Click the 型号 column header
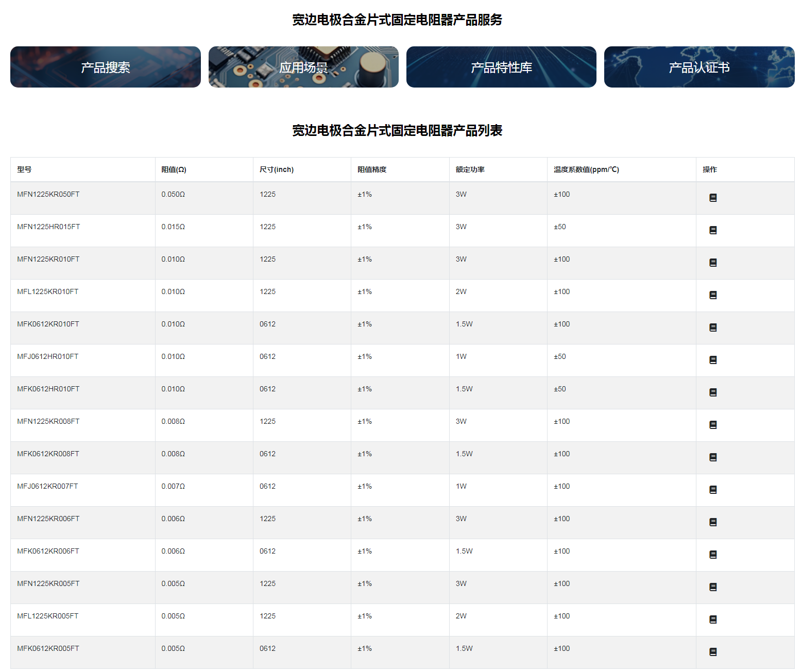The image size is (802, 672). (24, 169)
